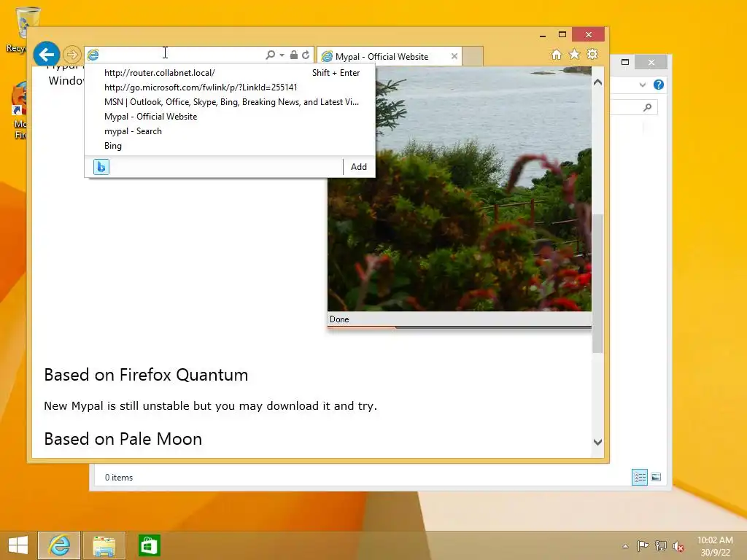Image resolution: width=747 pixels, height=560 pixels.
Task: Choose Mypal - Official Website suggestion
Action: pyautogui.click(x=230, y=117)
